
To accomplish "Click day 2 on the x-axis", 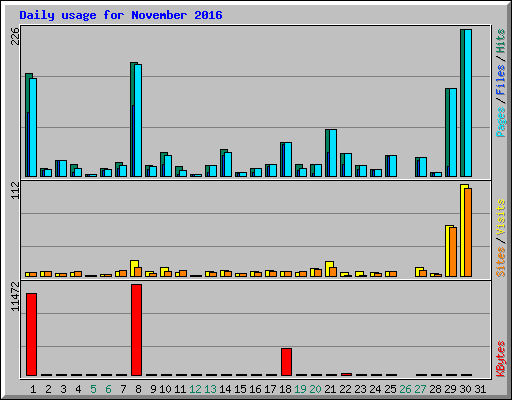I will point(48,389).
